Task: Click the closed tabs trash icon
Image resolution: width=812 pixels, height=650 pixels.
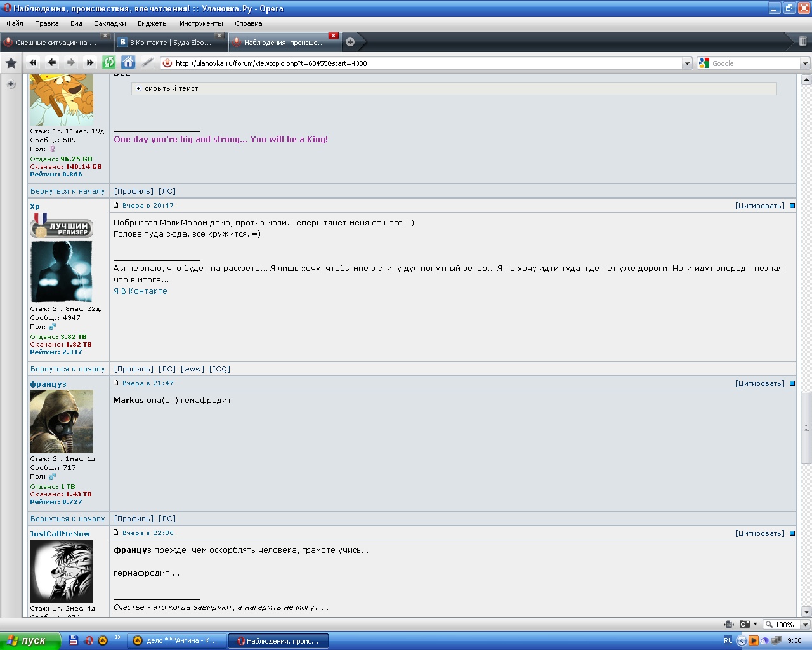Action: [x=802, y=41]
